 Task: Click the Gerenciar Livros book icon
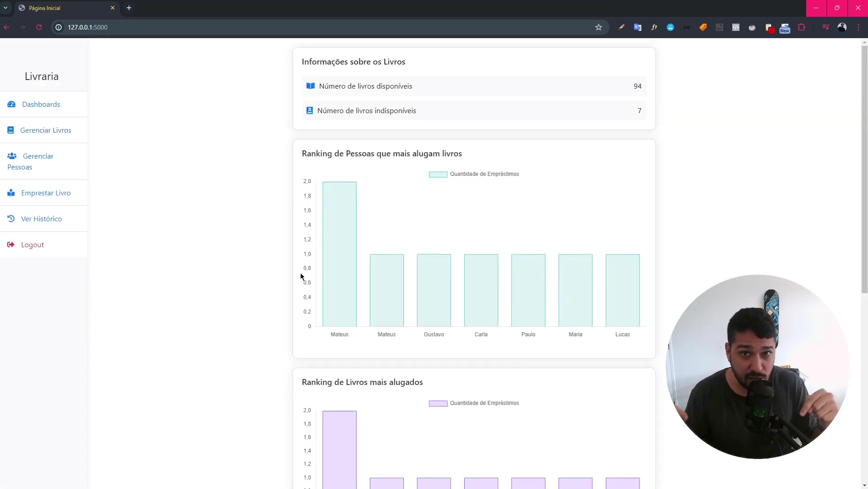[10, 130]
